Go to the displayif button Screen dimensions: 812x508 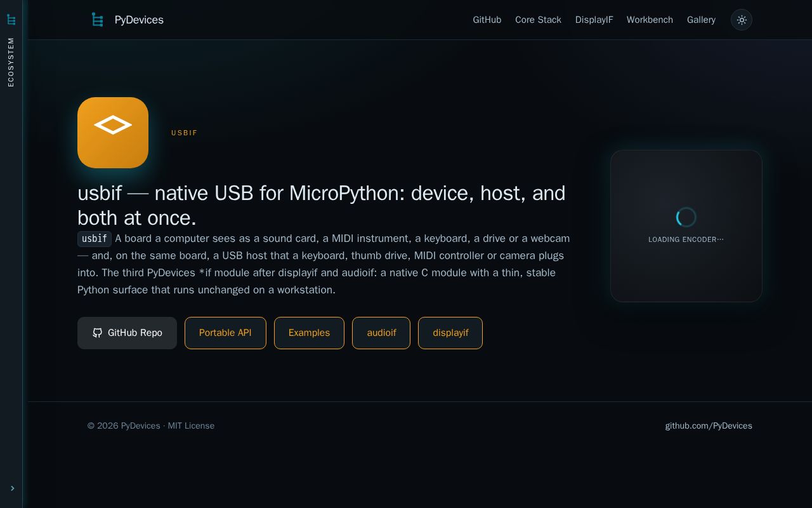tap(450, 333)
